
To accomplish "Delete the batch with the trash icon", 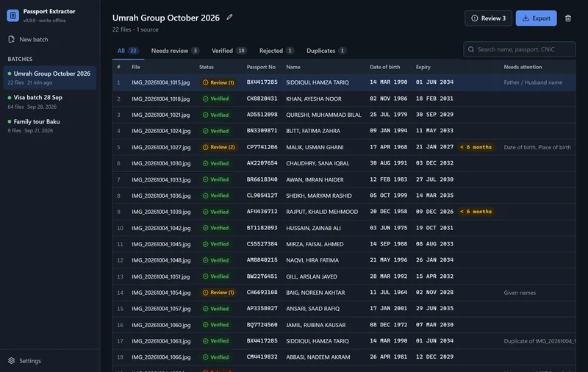I will [x=567, y=18].
